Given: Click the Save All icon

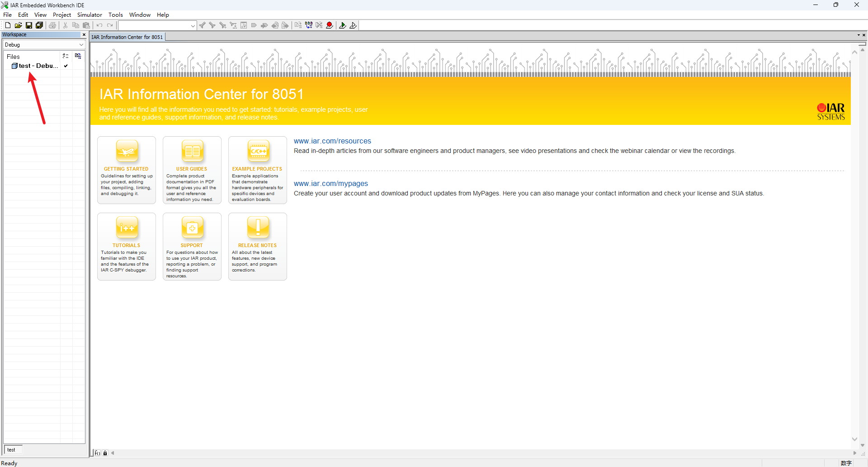Looking at the screenshot, I should point(39,25).
